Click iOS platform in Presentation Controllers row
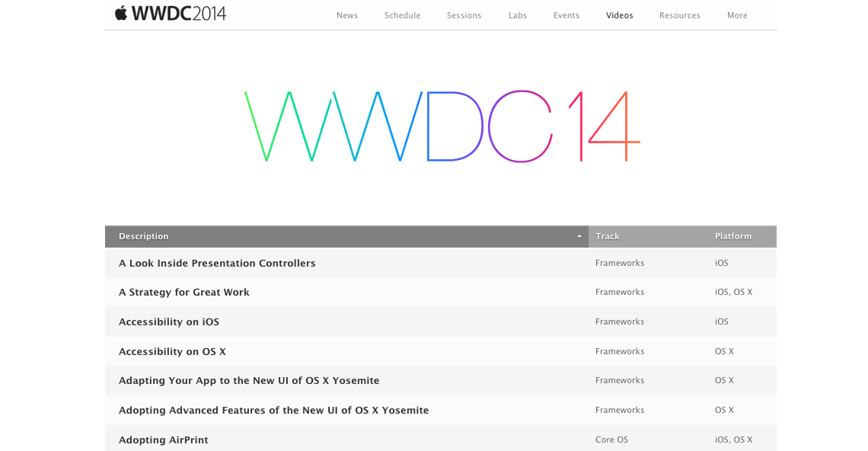Screen dimensions: 868x451 pyautogui.click(x=721, y=263)
